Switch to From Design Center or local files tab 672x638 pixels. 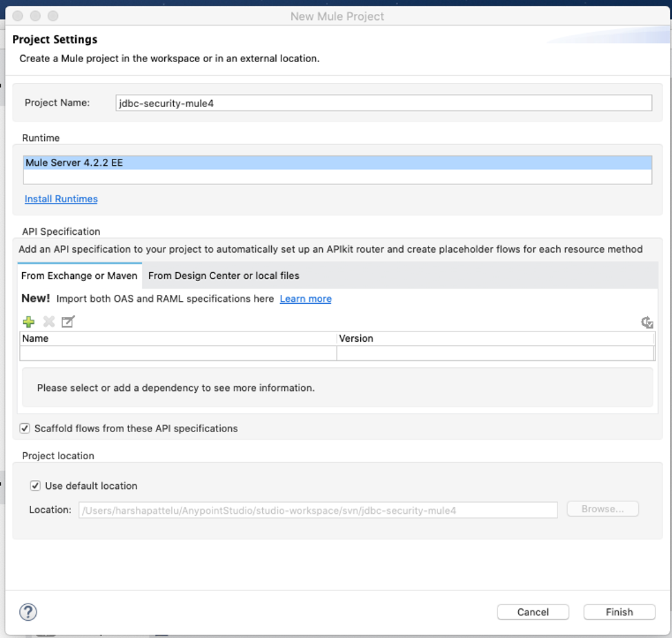224,275
